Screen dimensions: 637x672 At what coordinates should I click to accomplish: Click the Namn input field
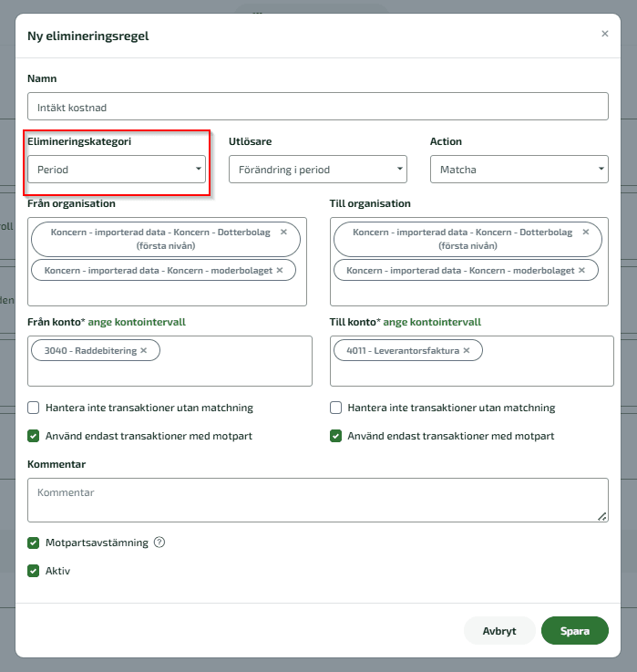click(318, 107)
